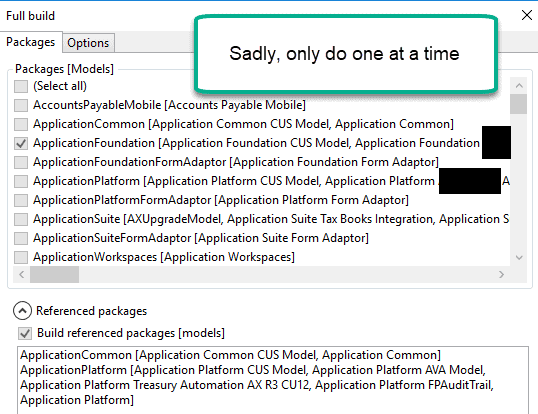Screen dimensions: 538x414
Task: Enable the AccountsPayableMobile package checkbox
Action: click(21, 105)
